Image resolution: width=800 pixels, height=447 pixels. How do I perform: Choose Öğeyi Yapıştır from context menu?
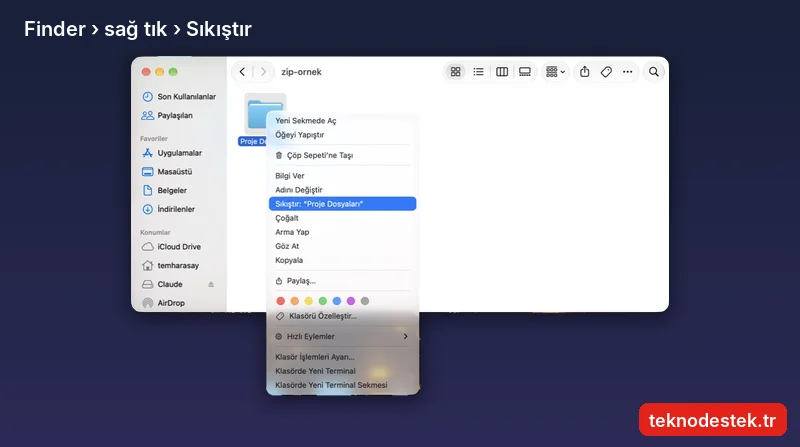pyautogui.click(x=342, y=135)
